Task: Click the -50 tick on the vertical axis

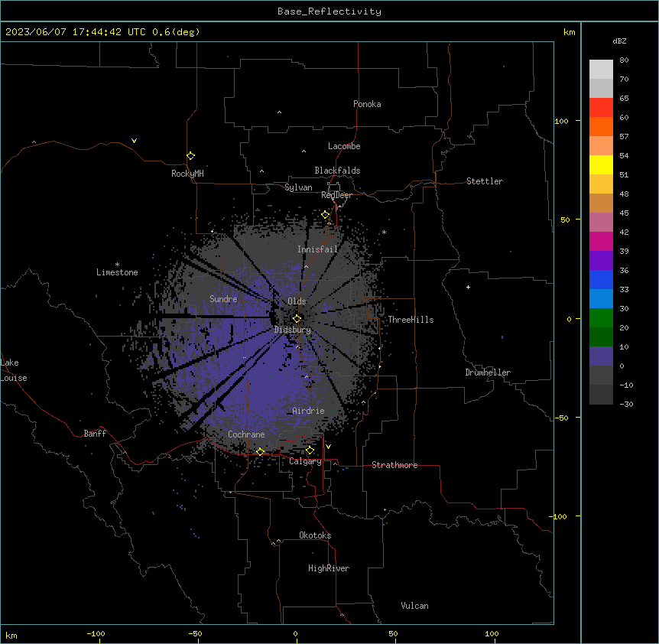Action: coord(561,418)
